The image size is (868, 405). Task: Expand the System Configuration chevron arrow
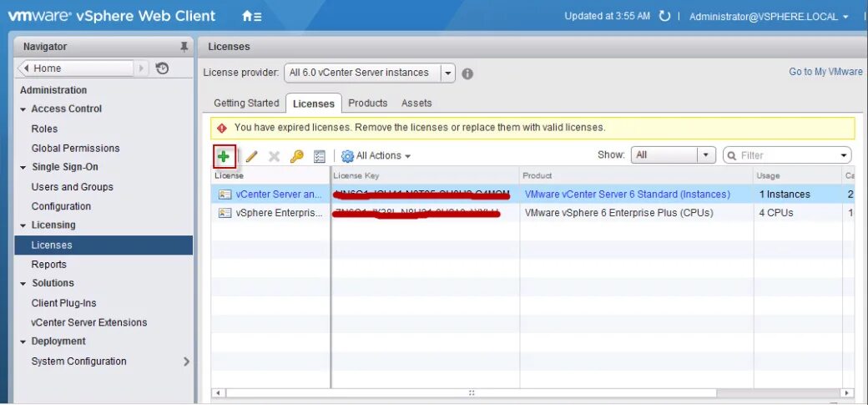[186, 362]
